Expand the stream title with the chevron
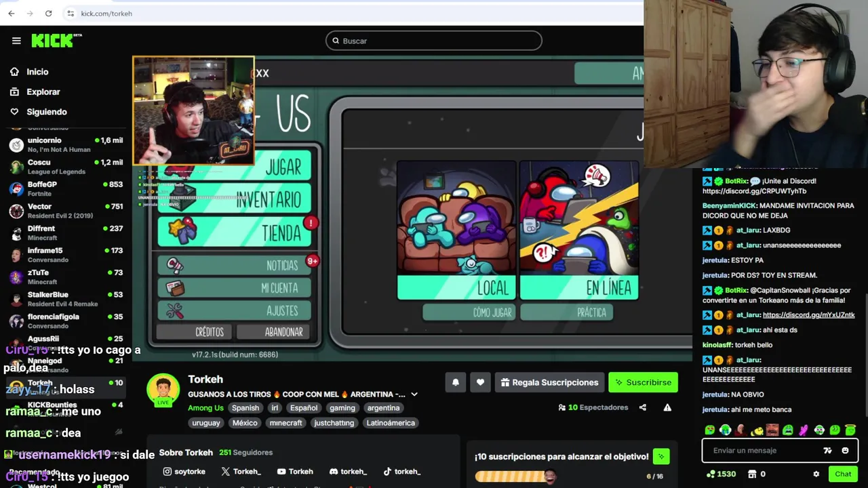868x488 pixels. [x=414, y=394]
